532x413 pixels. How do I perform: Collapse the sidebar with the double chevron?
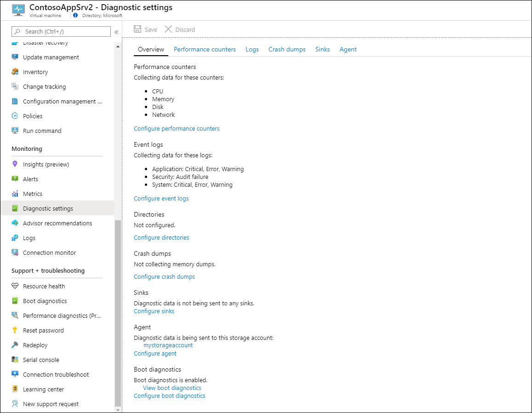(116, 32)
